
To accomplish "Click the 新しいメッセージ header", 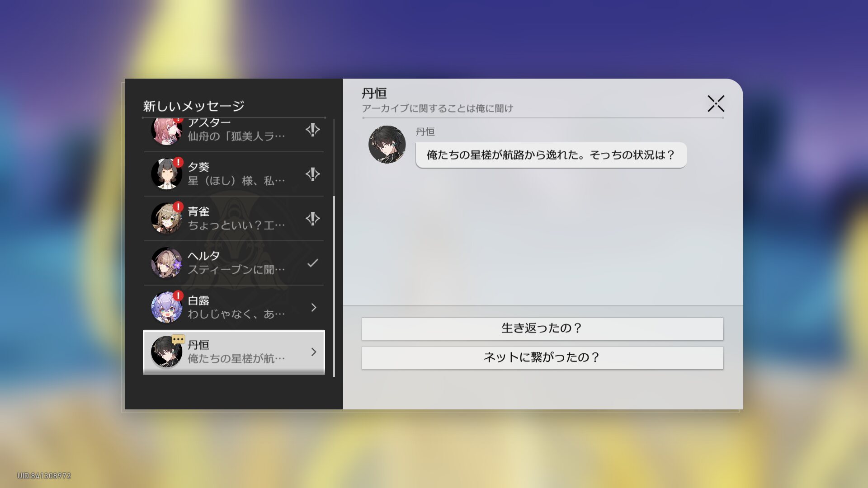I will [193, 106].
